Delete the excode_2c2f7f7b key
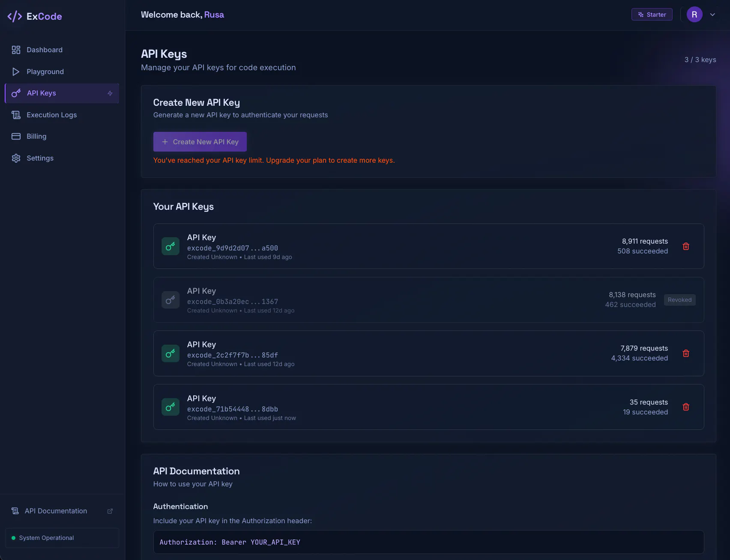 686,353
